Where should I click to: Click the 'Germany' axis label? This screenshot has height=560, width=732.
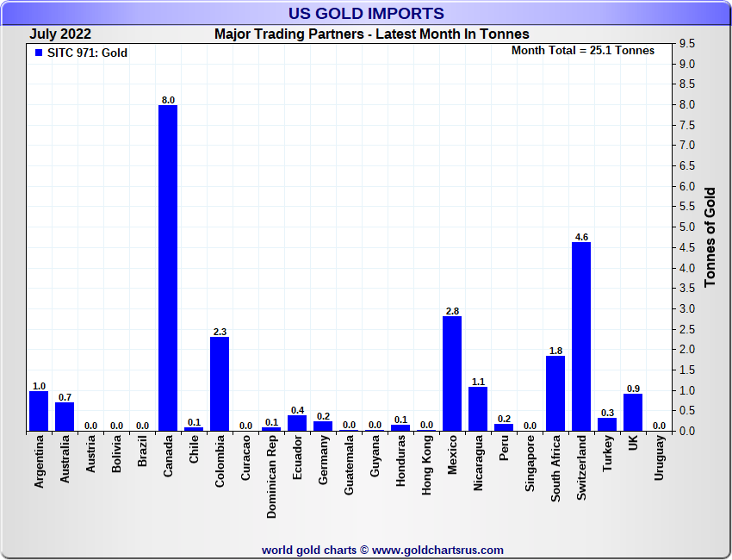tap(323, 460)
